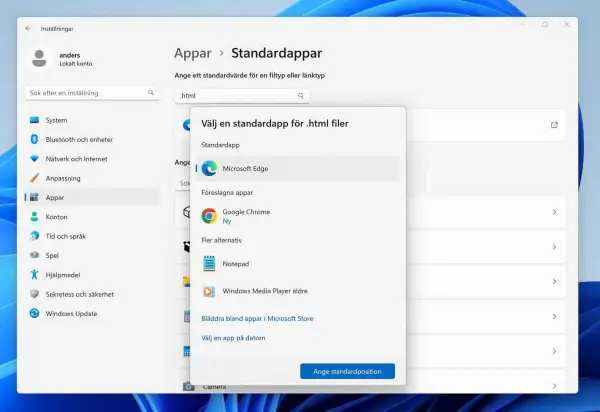Select Google Chrome as the default app
Screen dimensions: 600x412
297,216
